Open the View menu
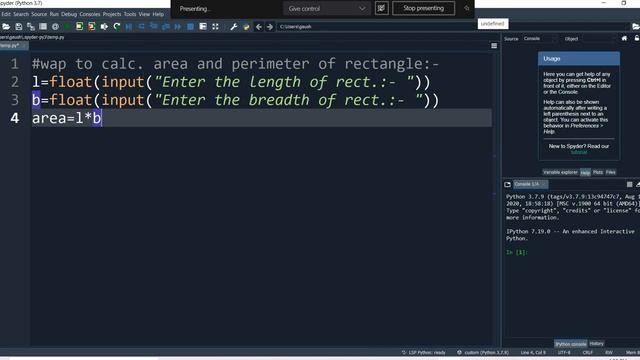 click(144, 14)
